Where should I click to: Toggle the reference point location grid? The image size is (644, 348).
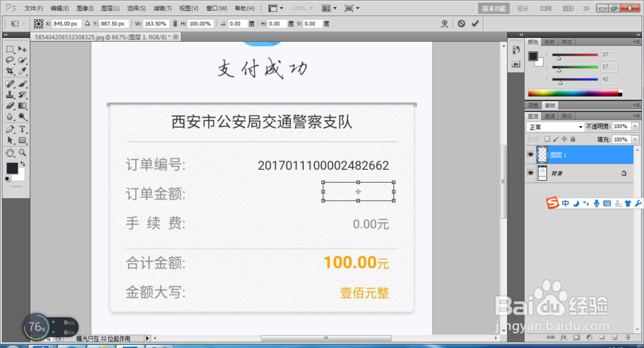tap(38, 24)
